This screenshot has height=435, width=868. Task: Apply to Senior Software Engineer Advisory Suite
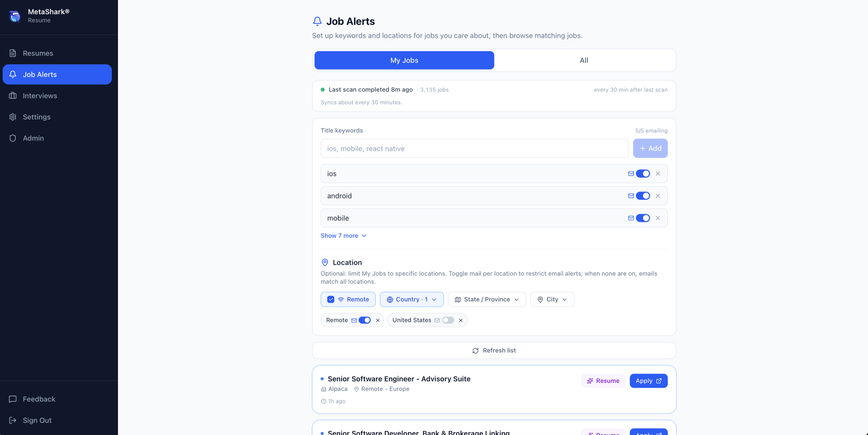pos(649,381)
